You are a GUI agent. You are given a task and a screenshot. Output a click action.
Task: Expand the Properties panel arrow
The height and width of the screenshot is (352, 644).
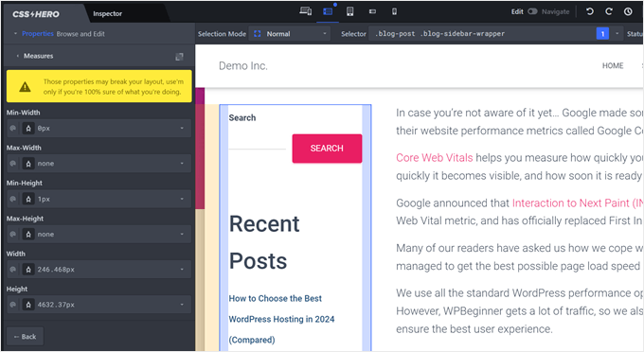point(15,34)
